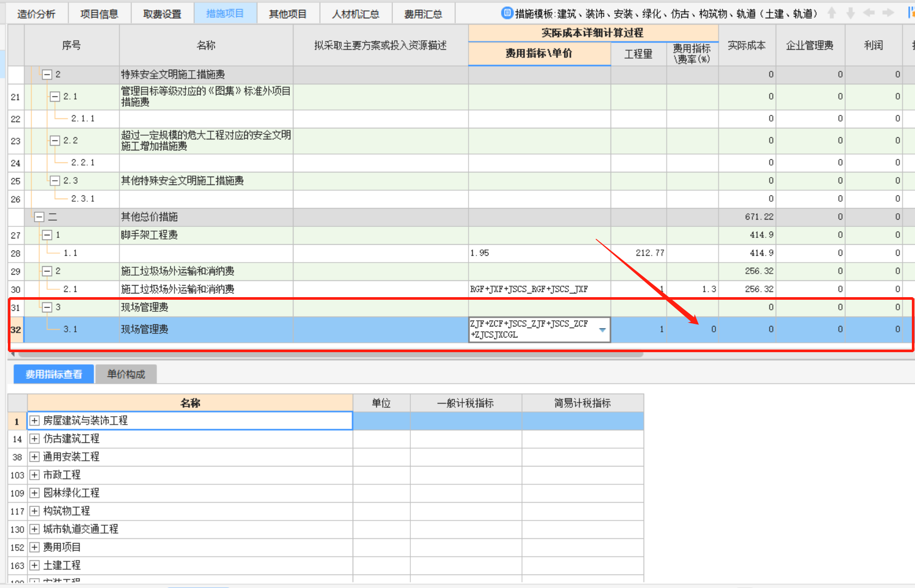Select the 671.22 actual cost cell
The width and height of the screenshot is (915, 588).
(x=747, y=217)
